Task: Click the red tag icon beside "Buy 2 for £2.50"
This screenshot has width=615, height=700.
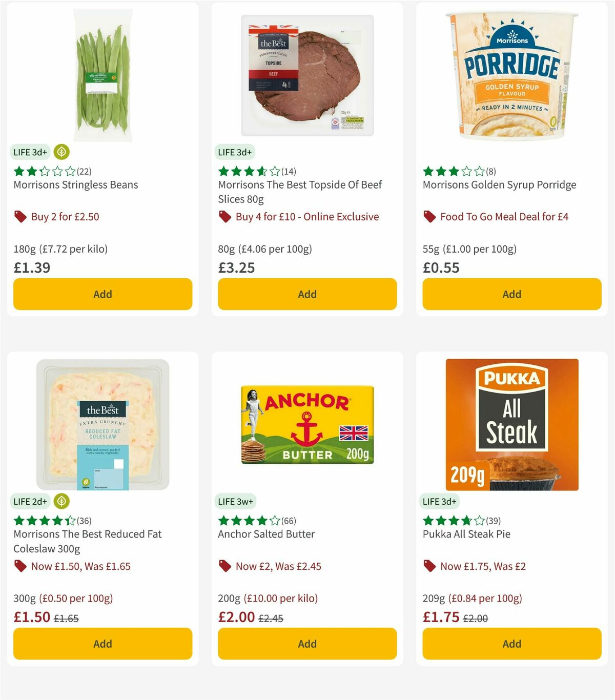Action: tap(20, 217)
